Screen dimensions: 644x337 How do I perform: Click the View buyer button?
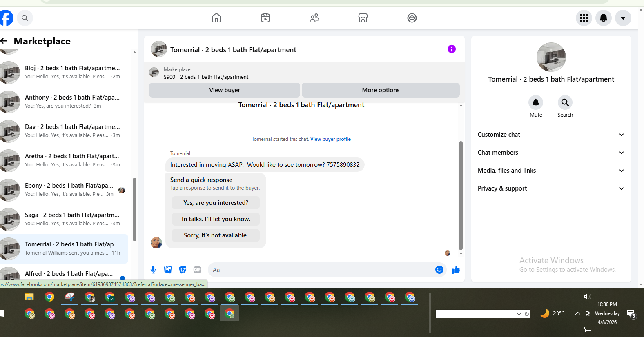tap(225, 90)
